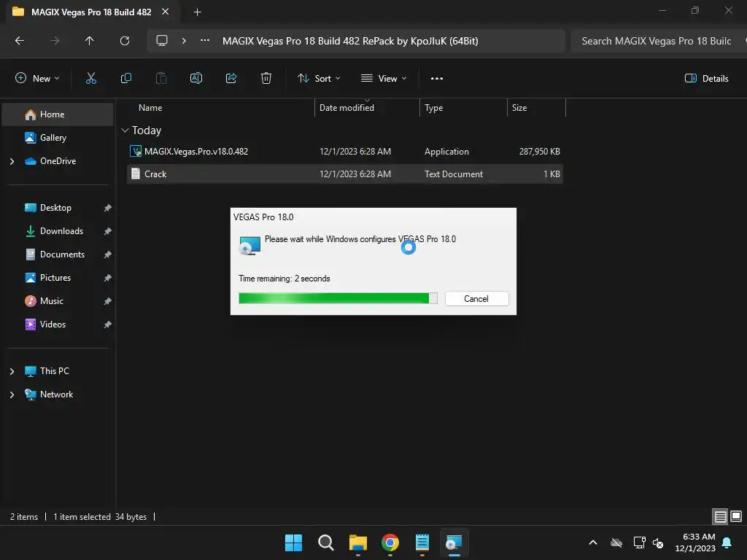Image resolution: width=747 pixels, height=560 pixels.
Task: Open taskbar Search
Action: [326, 542]
